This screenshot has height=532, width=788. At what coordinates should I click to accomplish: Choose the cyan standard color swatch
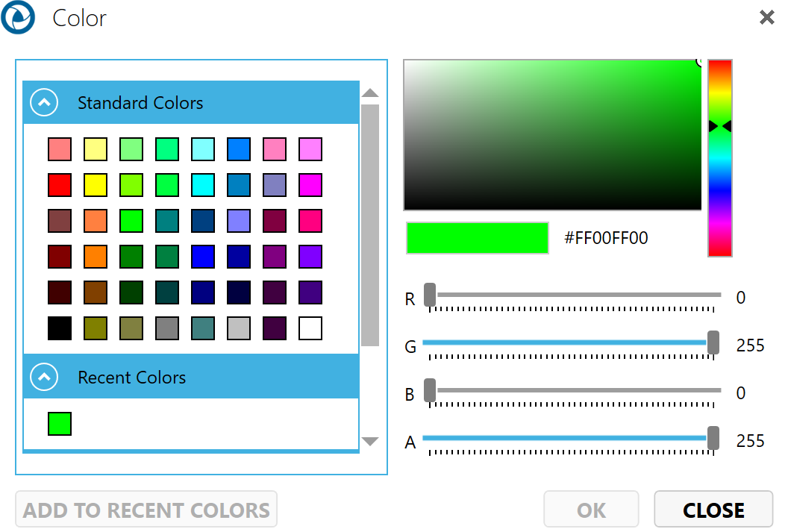[x=203, y=185]
